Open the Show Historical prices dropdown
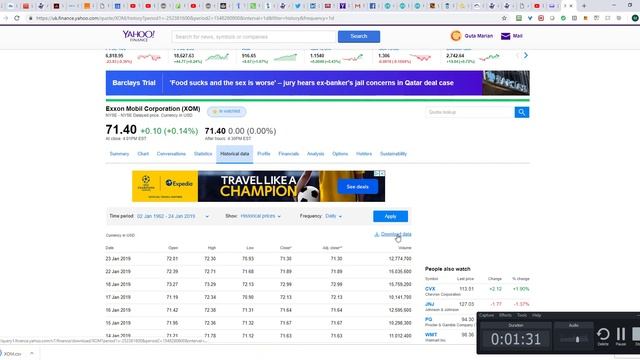The width and height of the screenshot is (640, 360). (x=260, y=216)
